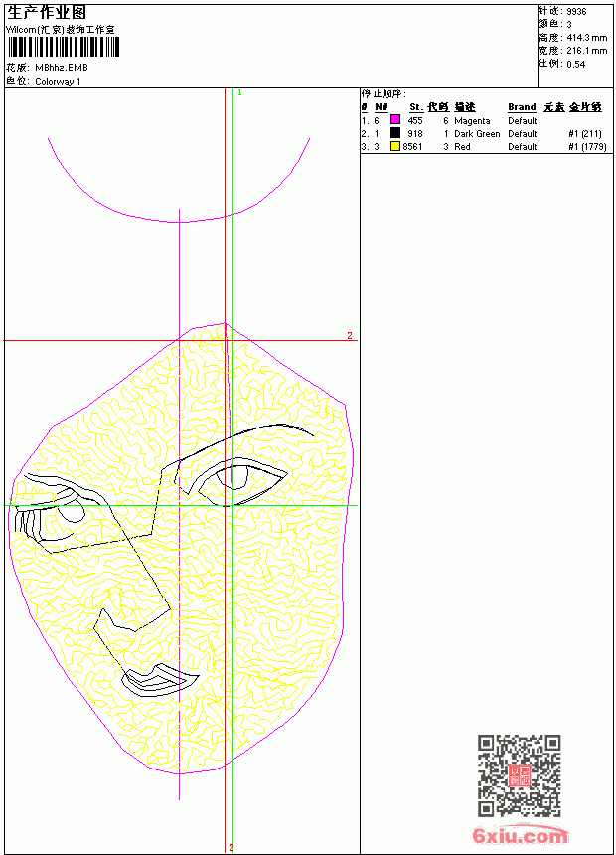Click the red stamp inside the QR code
Viewport: 616px width, 855px height.
[x=519, y=775]
